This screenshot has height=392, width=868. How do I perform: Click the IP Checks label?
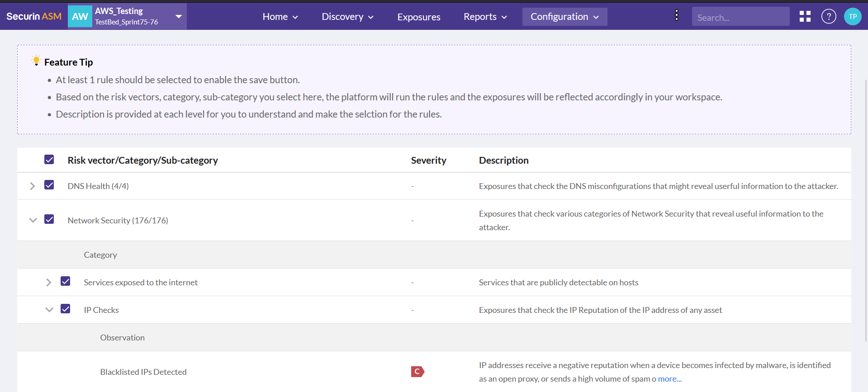pyautogui.click(x=101, y=310)
